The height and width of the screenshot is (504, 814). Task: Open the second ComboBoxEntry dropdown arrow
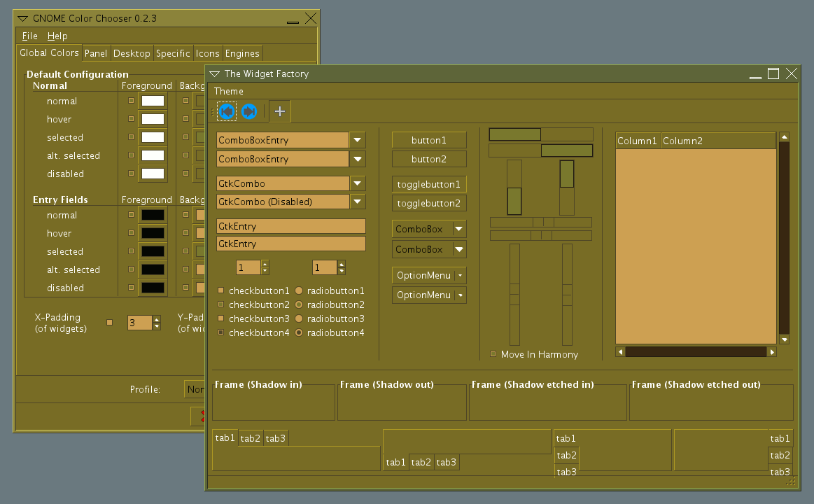tap(358, 160)
